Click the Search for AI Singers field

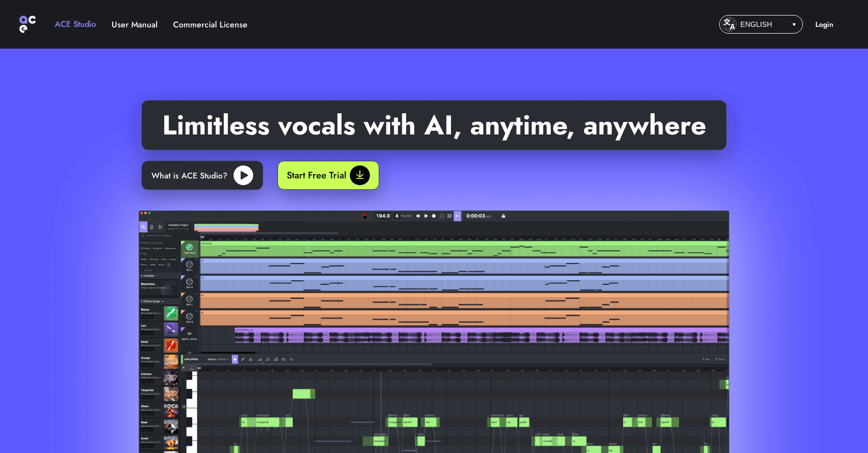click(x=159, y=235)
